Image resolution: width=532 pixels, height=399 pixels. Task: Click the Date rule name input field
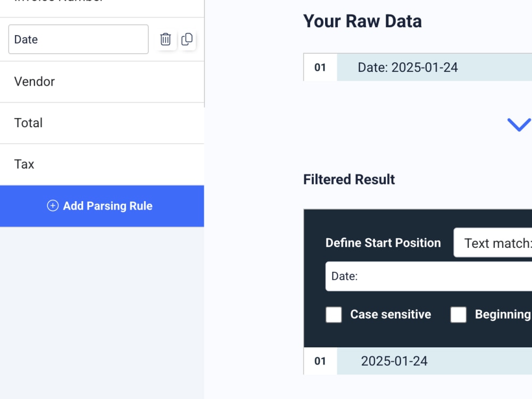click(x=78, y=39)
